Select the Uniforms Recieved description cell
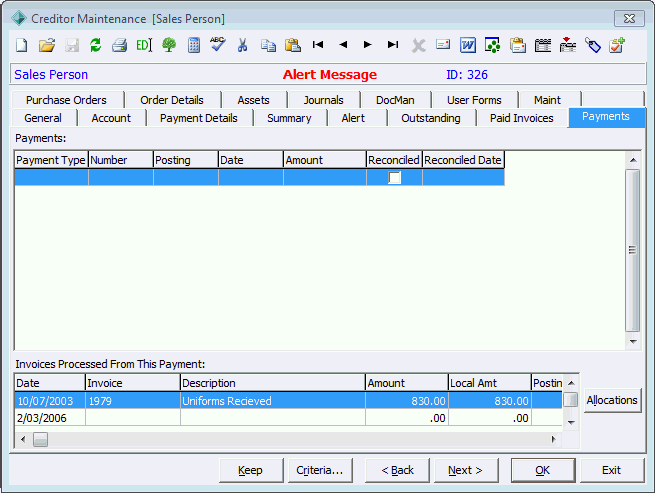This screenshot has width=655, height=493. tap(273, 401)
